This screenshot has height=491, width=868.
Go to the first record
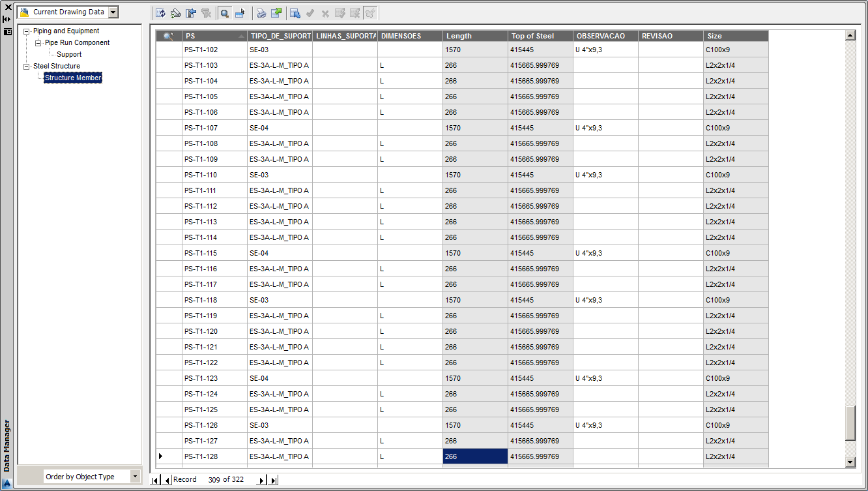156,480
